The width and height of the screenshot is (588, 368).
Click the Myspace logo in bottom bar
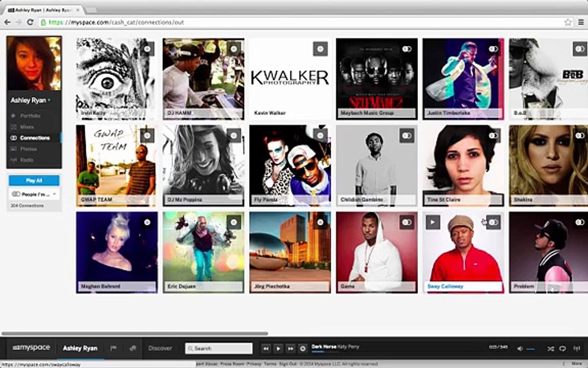(x=31, y=348)
